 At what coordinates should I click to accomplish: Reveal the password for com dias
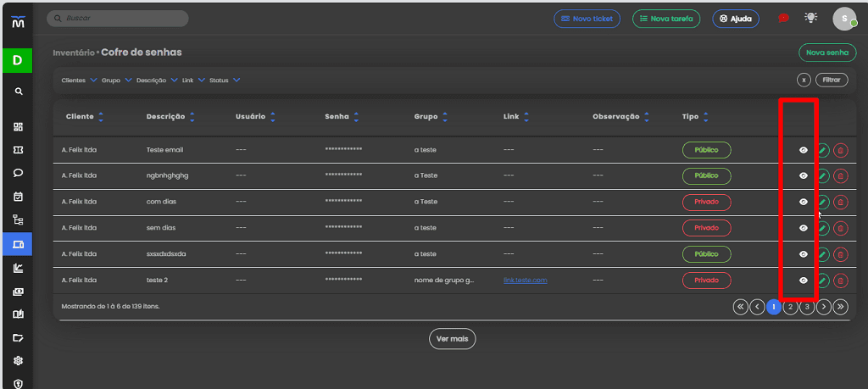click(804, 202)
